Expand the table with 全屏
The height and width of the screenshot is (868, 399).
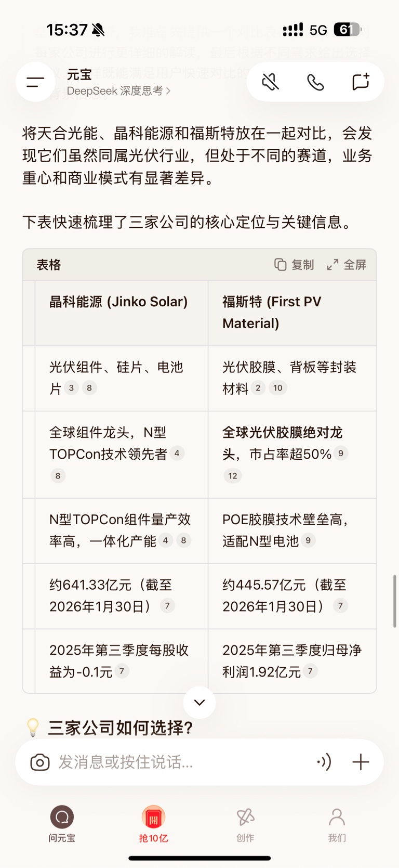tap(347, 265)
